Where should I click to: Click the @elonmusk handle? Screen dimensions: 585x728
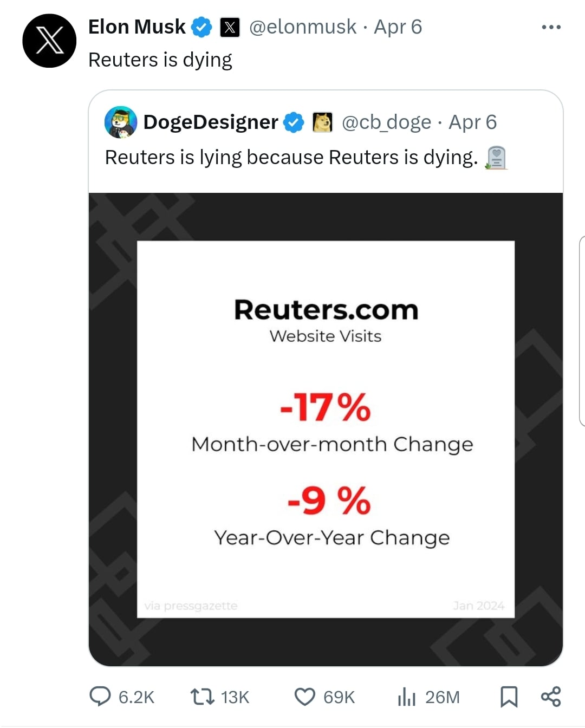pyautogui.click(x=303, y=27)
